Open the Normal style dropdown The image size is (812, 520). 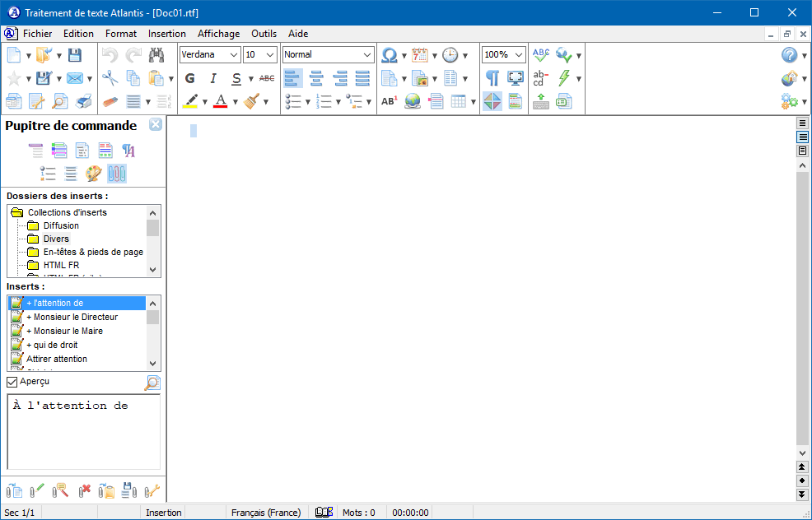(x=367, y=55)
